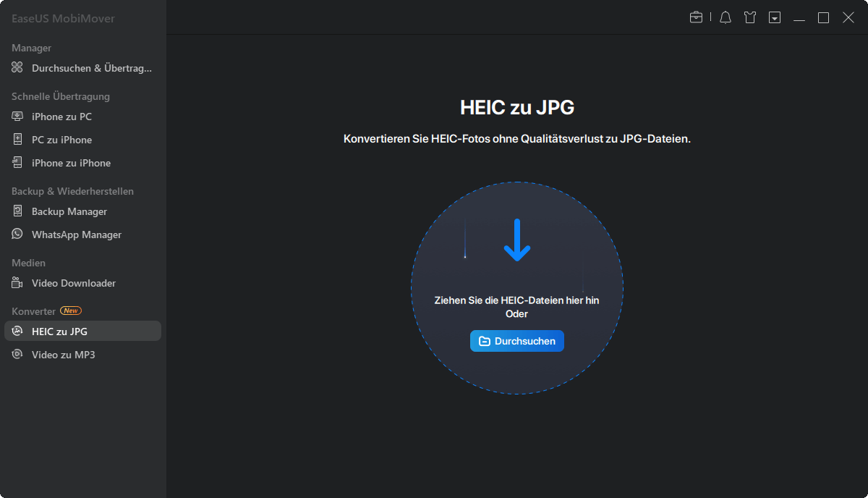Select PC zu iPhone transfer

click(82, 140)
